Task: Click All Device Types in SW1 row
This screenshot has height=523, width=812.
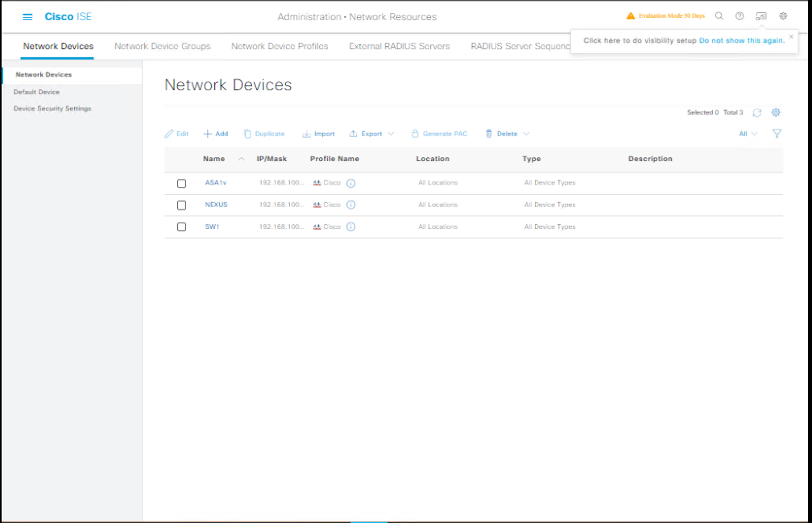Action: (x=550, y=226)
